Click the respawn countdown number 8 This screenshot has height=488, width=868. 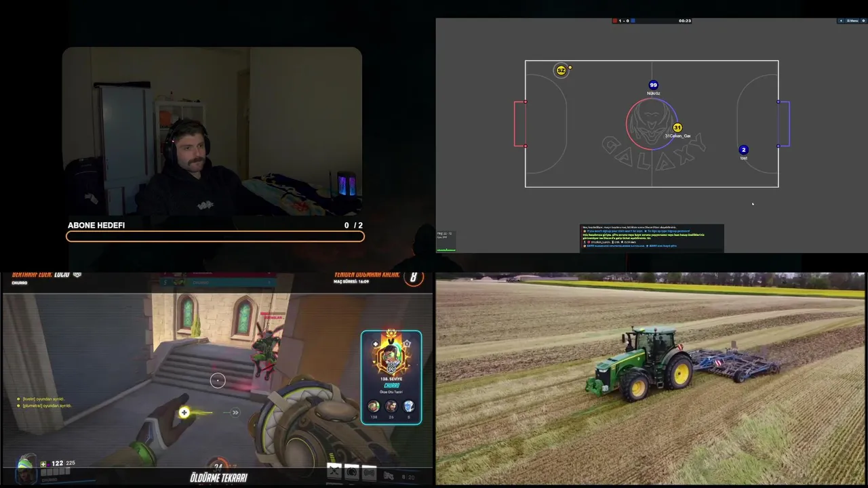tap(414, 277)
